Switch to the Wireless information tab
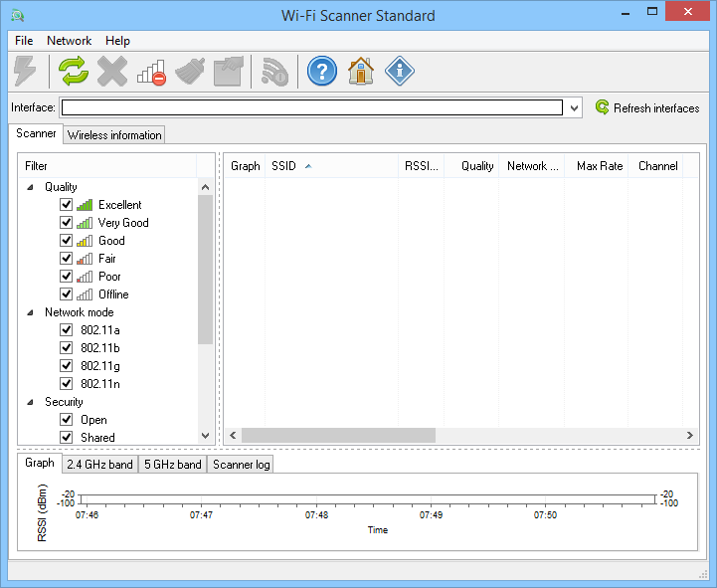 tap(114, 135)
